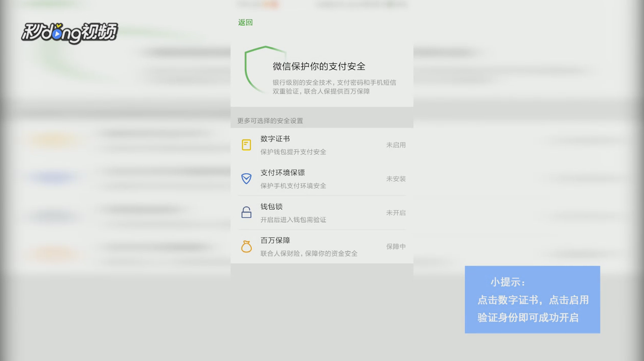Open the 百万保障 setting title

[x=275, y=240]
